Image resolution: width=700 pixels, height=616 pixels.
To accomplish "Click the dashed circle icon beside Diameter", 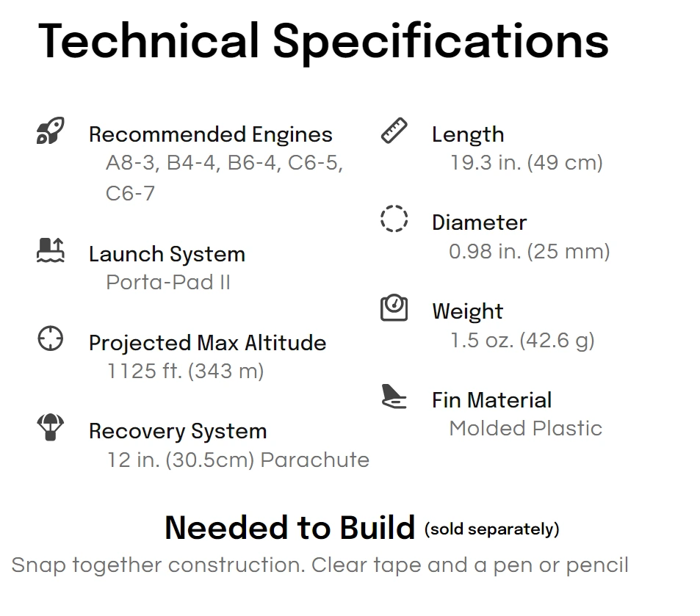I will [394, 219].
